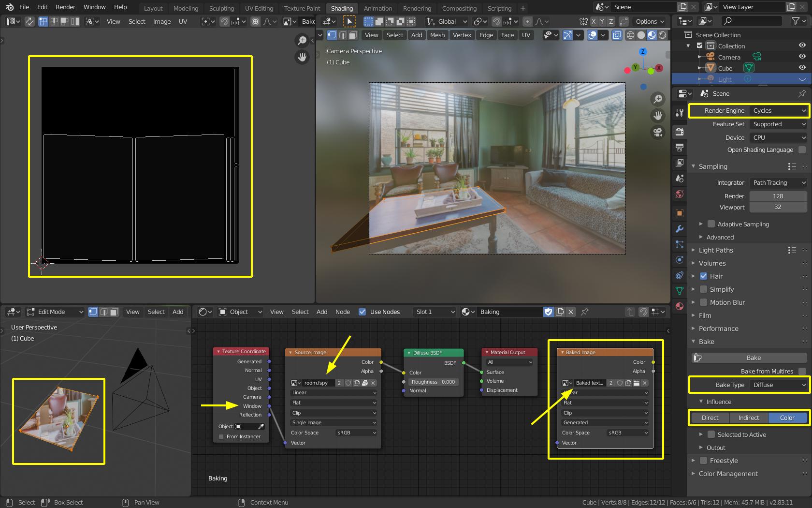Open the filter icon in Outliner
The height and width of the screenshot is (508, 812).
coord(798,21)
